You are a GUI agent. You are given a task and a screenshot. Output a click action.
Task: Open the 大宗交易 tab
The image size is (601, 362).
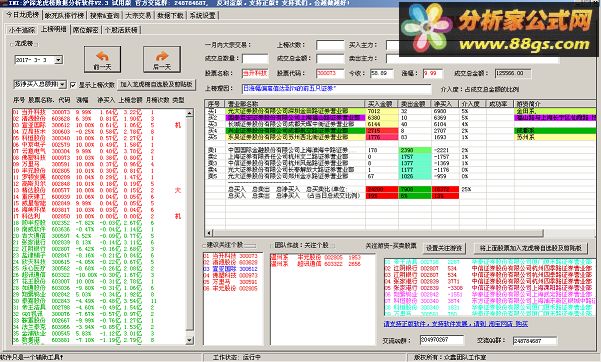pyautogui.click(x=138, y=16)
